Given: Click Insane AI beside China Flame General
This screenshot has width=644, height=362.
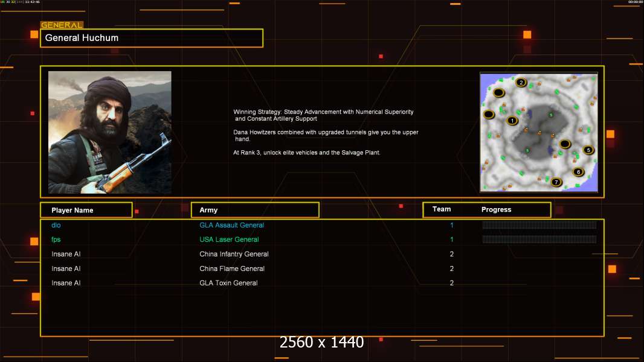Looking at the screenshot, I should click(66, 268).
